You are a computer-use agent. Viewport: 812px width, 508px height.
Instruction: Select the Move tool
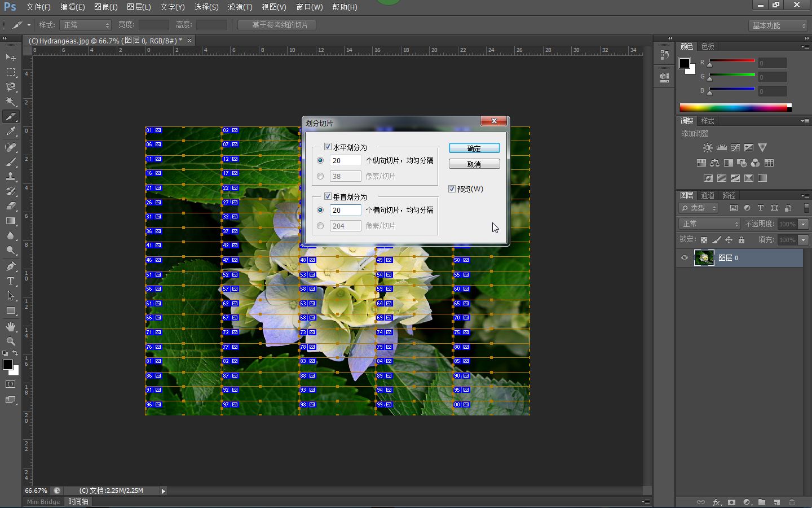(x=11, y=57)
